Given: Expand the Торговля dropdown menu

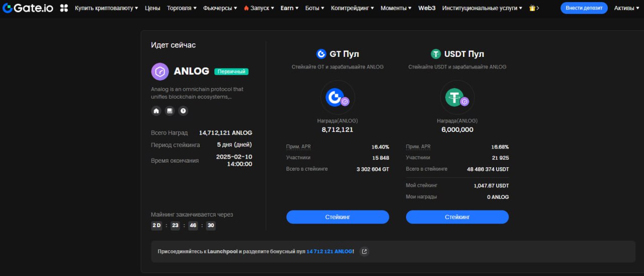Looking at the screenshot, I should 182,8.
